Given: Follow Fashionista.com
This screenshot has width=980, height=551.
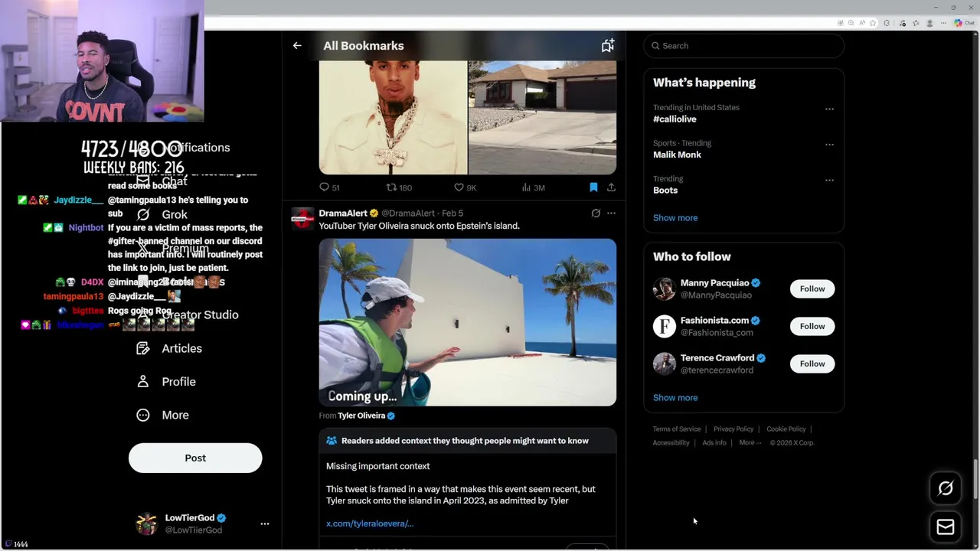Looking at the screenshot, I should point(812,326).
